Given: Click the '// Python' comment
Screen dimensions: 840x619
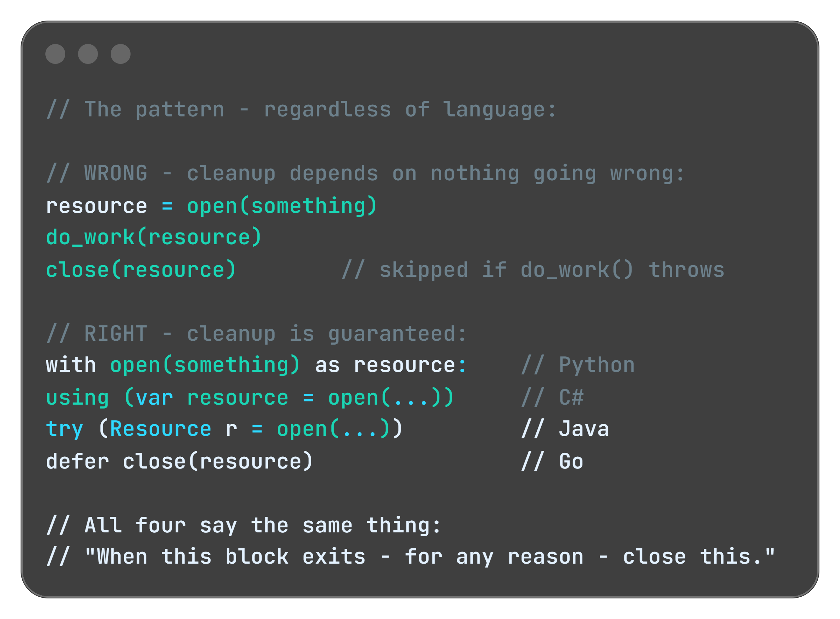Looking at the screenshot, I should tap(577, 365).
